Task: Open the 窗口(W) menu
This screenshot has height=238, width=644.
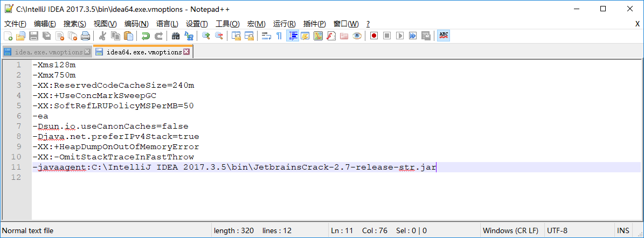Action: coord(346,24)
